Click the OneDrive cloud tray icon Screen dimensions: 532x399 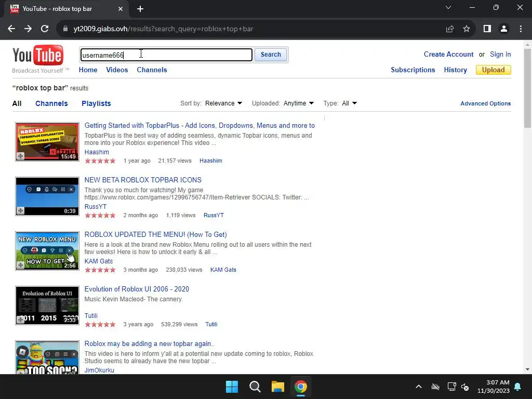point(435,387)
